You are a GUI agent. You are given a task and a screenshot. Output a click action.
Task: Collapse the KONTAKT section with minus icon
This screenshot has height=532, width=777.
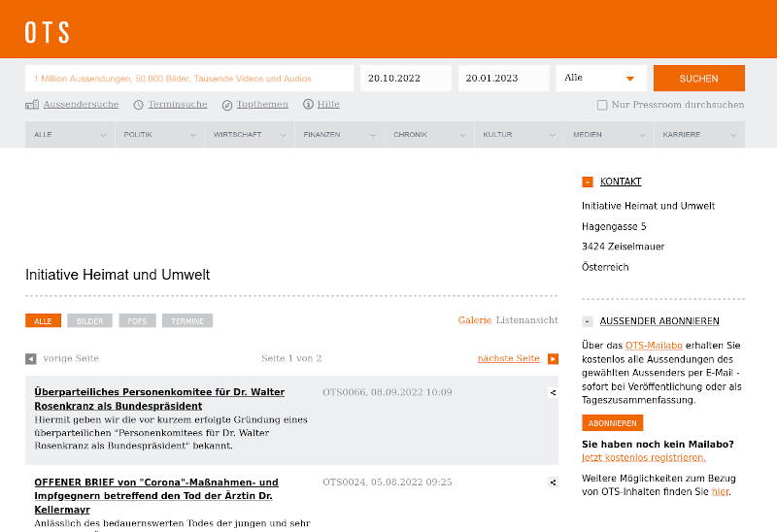588,182
